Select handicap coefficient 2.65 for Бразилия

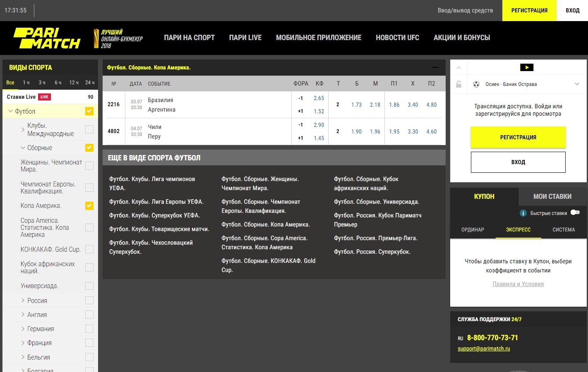pyautogui.click(x=319, y=98)
